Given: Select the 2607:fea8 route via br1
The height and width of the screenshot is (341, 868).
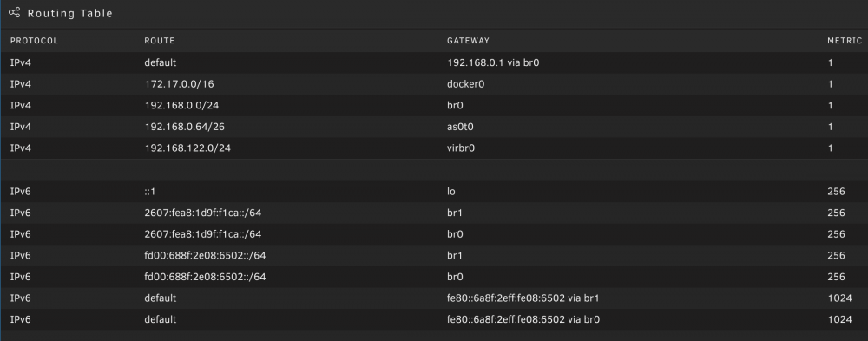Looking at the screenshot, I should click(x=434, y=213).
